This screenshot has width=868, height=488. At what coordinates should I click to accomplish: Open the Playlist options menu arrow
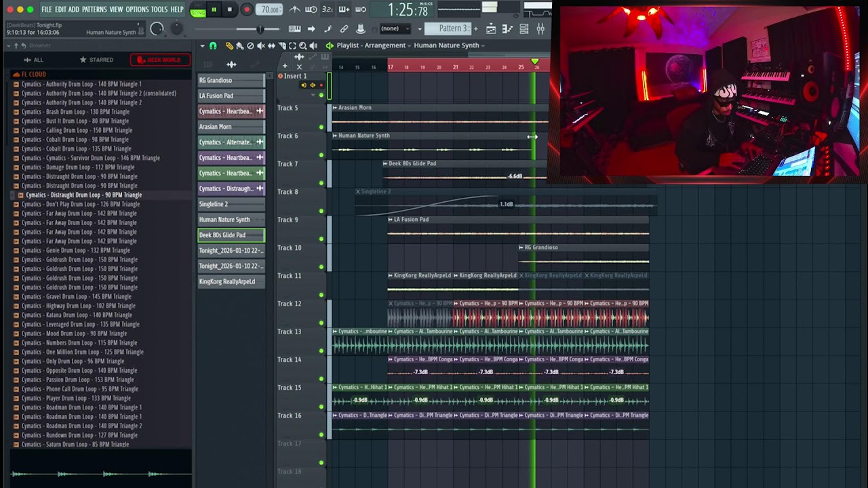tap(202, 45)
